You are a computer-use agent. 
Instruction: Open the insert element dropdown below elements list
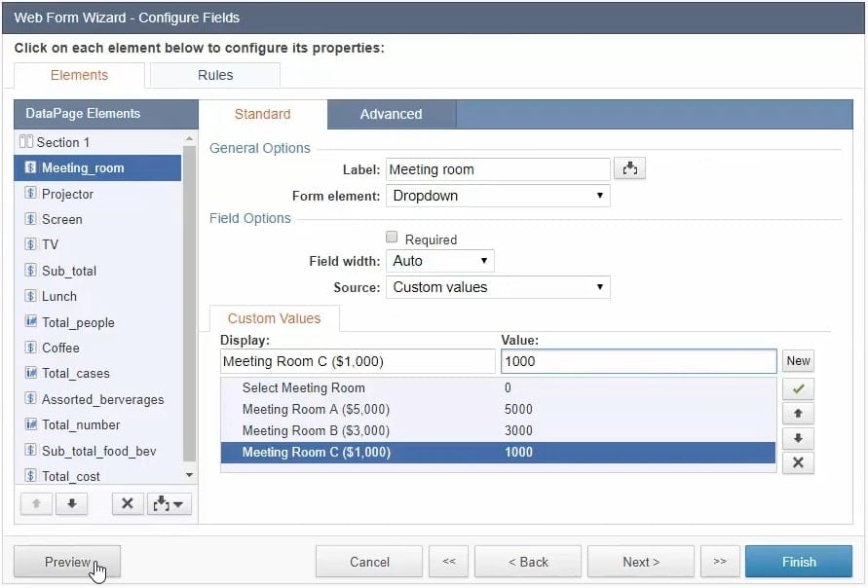click(x=169, y=503)
